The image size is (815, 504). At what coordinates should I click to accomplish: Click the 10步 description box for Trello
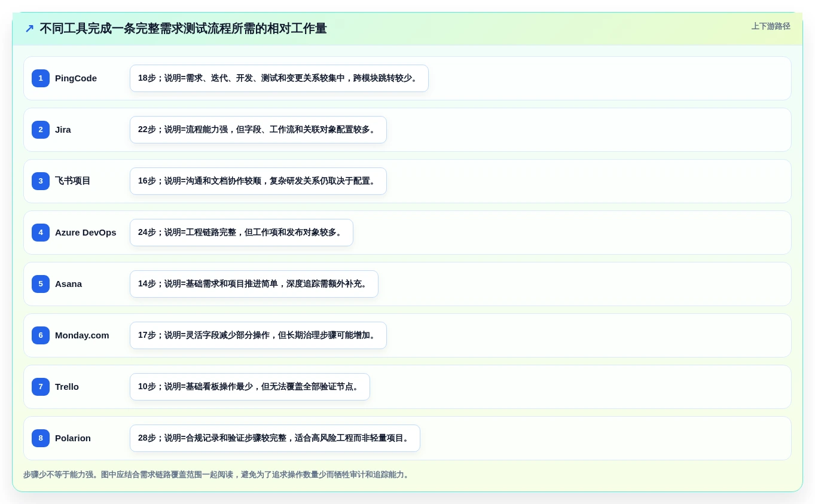pos(250,387)
